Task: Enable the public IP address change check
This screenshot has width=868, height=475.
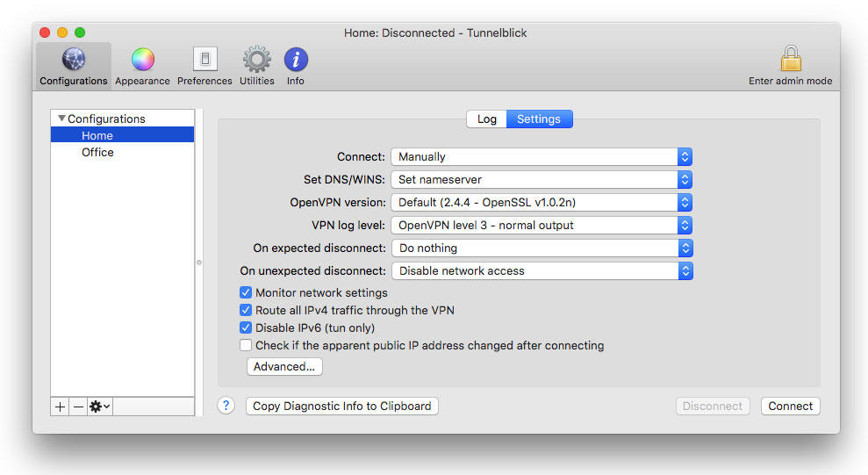Action: 246,345
